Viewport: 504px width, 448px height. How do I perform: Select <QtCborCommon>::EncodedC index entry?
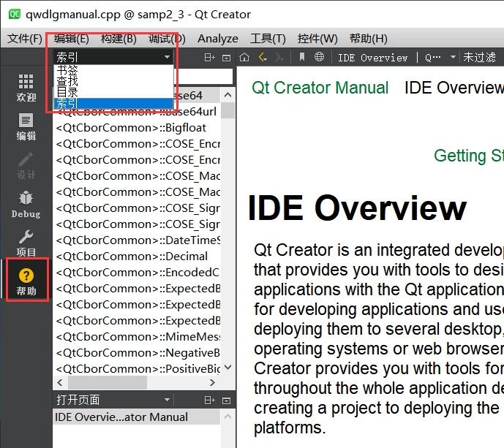point(138,273)
